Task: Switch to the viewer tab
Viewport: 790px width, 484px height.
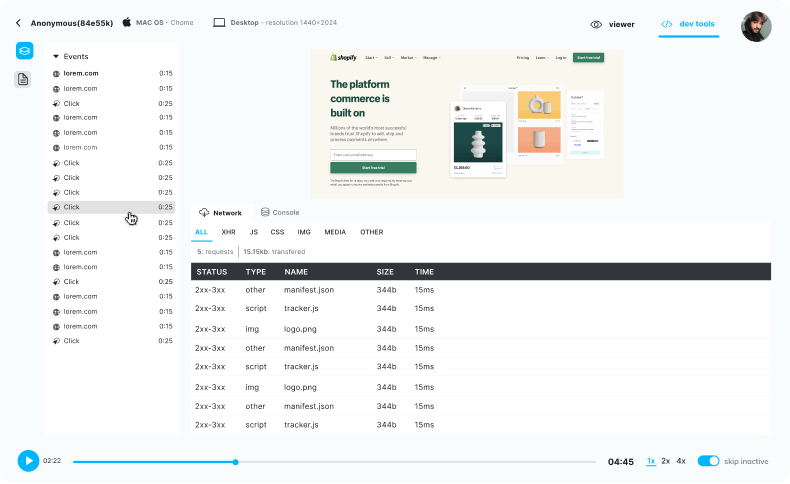Action: tap(612, 24)
